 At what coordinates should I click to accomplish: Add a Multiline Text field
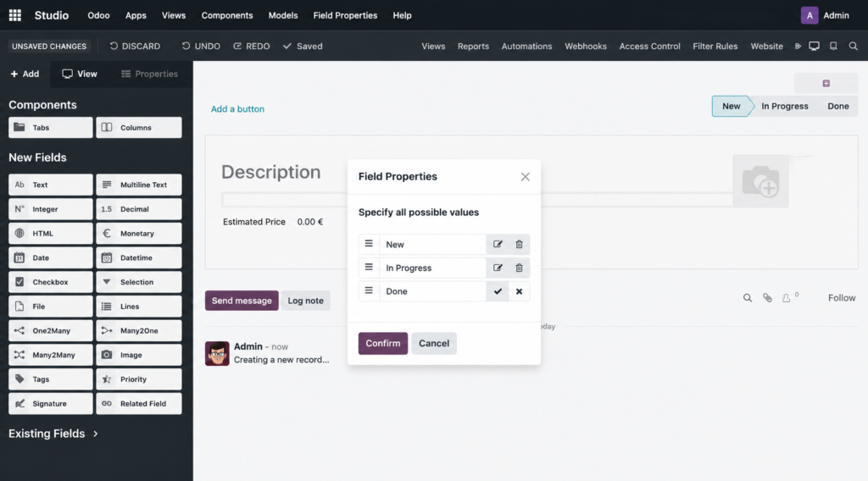click(138, 185)
